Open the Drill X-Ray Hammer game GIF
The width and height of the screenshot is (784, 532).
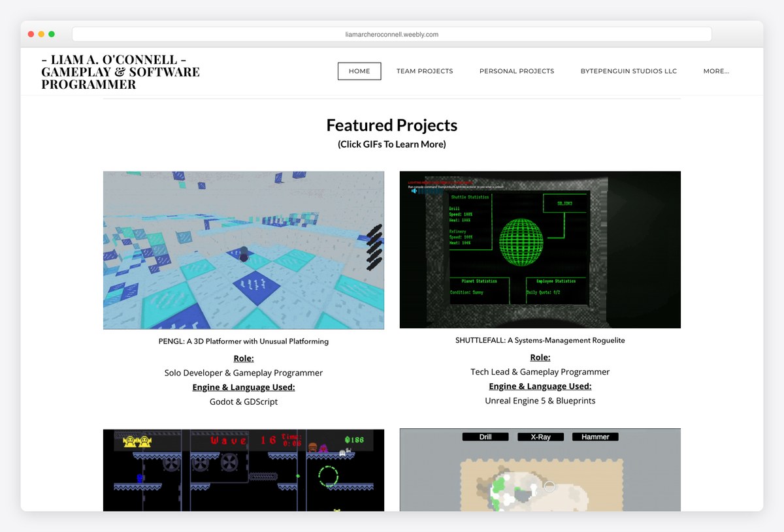(x=540, y=470)
